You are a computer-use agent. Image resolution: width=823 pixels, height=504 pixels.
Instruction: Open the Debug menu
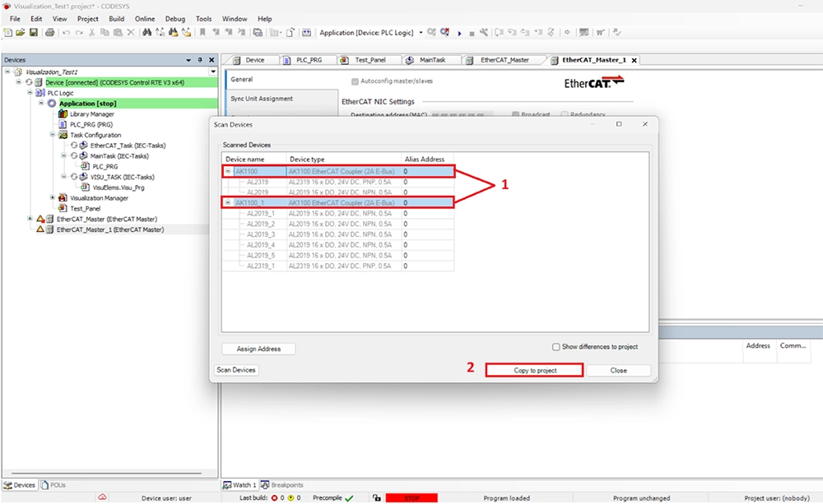[174, 18]
